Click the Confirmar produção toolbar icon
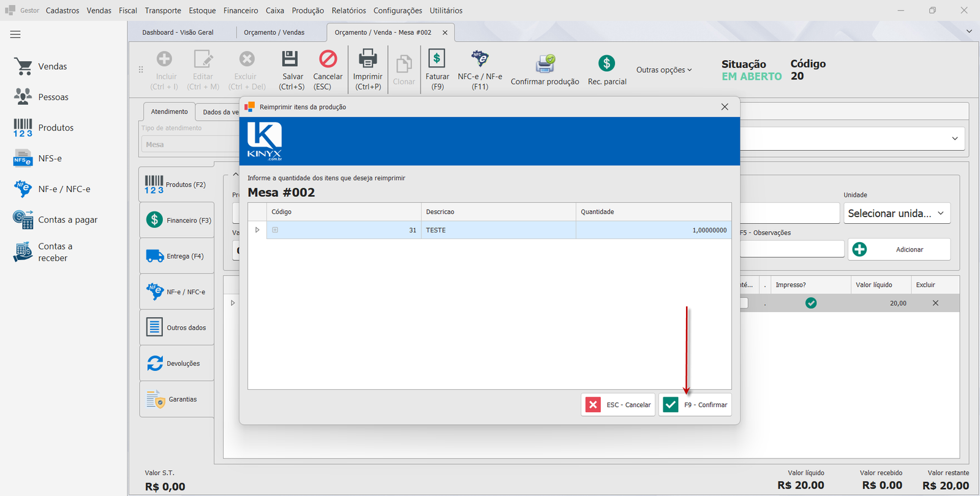The image size is (980, 496). click(545, 64)
